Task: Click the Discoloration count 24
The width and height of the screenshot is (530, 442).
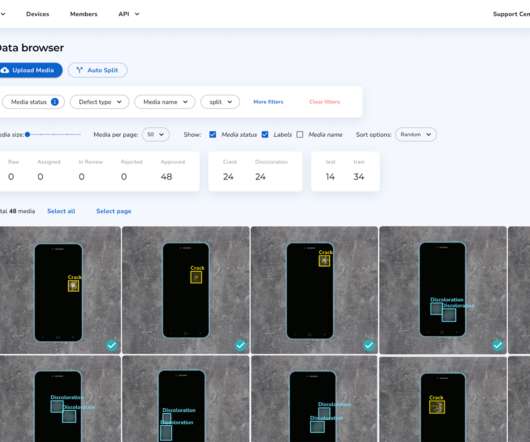Action: point(260,177)
